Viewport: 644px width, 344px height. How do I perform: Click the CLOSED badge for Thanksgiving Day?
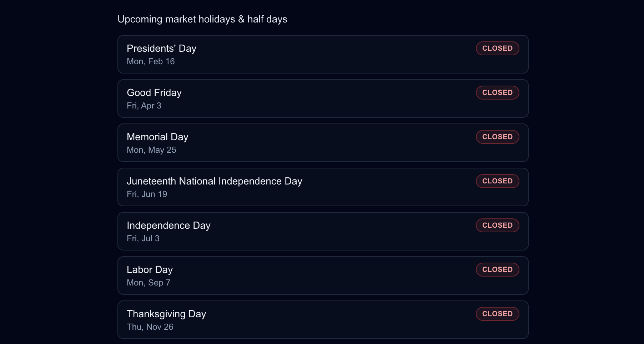pyautogui.click(x=497, y=314)
